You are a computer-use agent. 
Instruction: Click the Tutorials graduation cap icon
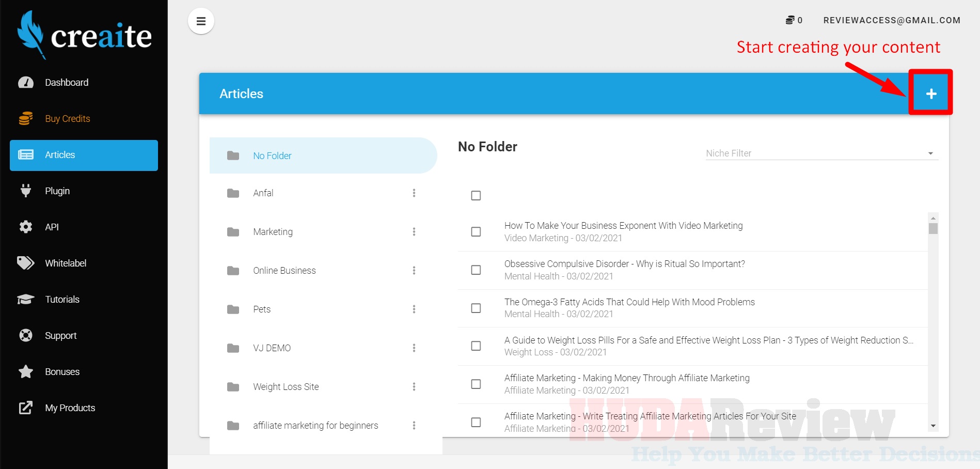26,300
